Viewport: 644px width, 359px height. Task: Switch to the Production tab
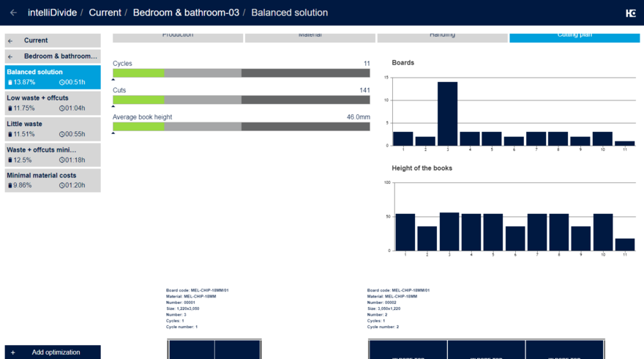point(178,37)
